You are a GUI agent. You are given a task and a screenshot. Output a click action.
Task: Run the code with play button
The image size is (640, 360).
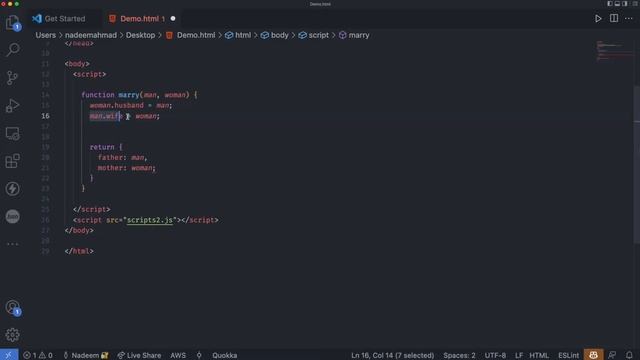598,18
